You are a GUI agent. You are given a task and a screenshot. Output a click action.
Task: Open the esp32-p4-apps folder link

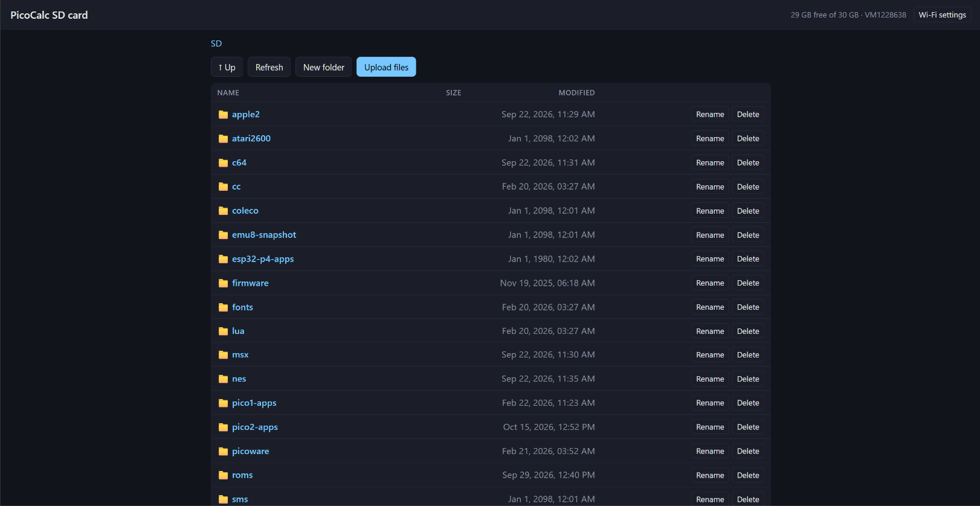263,259
